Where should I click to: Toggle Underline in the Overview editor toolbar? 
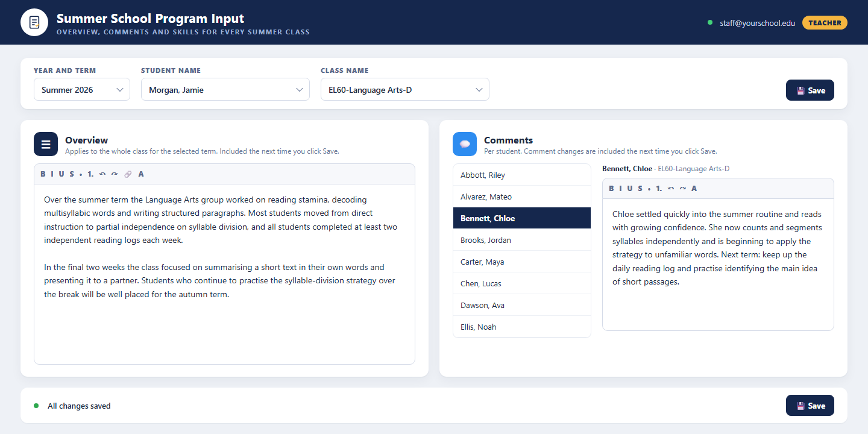61,174
